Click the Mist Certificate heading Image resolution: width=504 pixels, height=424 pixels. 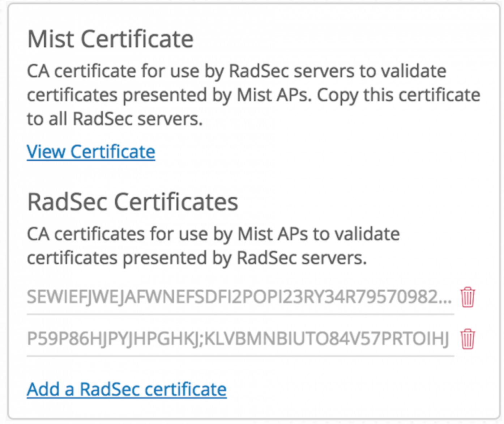click(x=110, y=39)
